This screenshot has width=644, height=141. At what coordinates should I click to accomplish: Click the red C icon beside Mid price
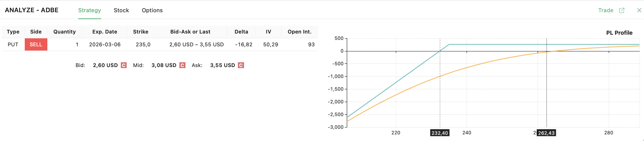(x=182, y=65)
